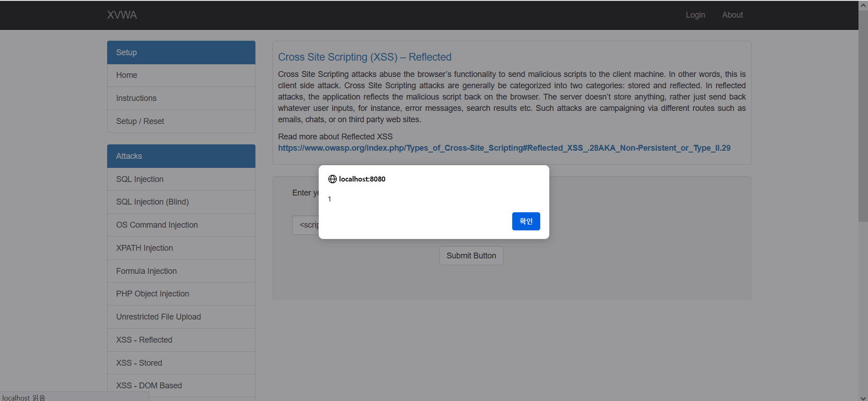Click the 확인 button in alert dialog
The height and width of the screenshot is (401, 868).
[x=526, y=221]
